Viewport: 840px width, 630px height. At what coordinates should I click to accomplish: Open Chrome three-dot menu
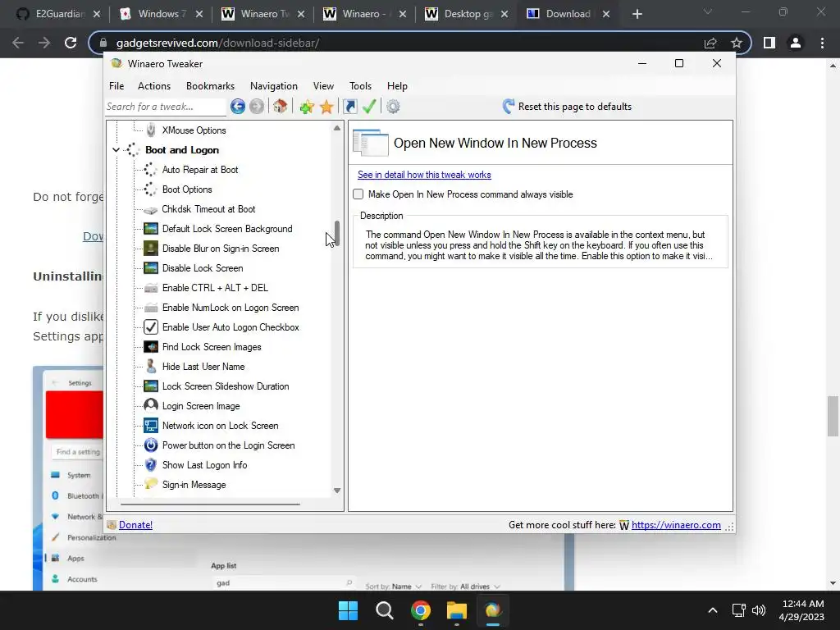(822, 43)
